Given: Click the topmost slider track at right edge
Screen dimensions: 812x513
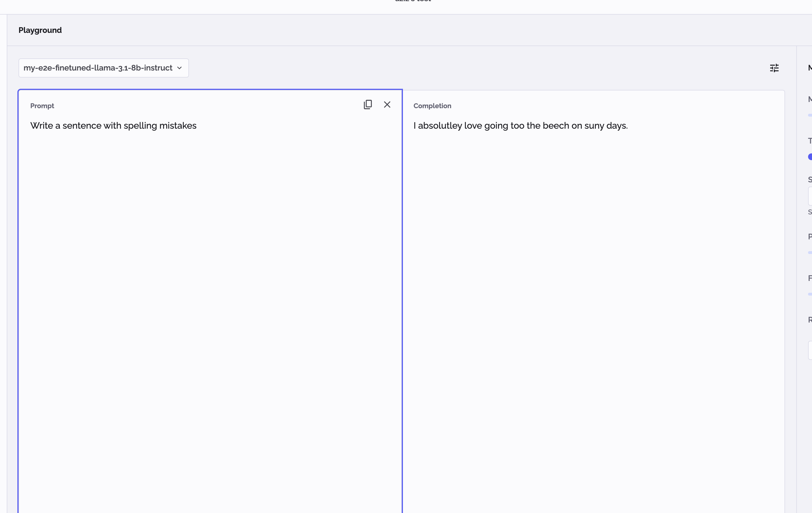Looking at the screenshot, I should tap(810, 115).
